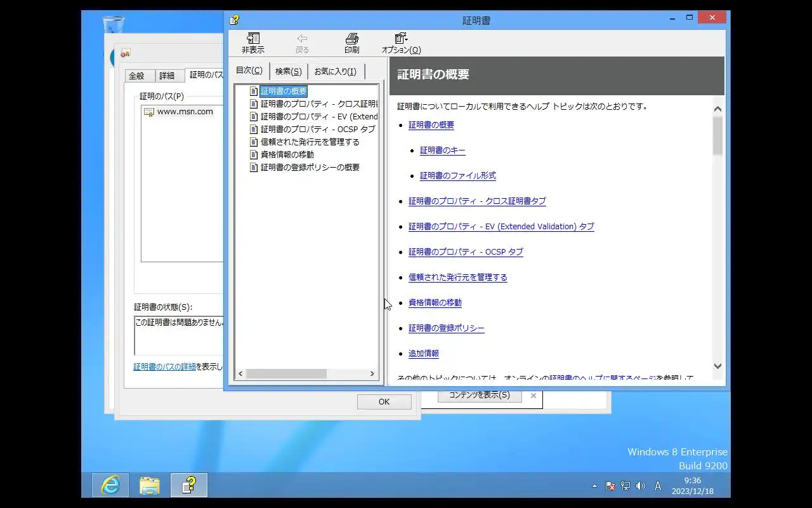812x508 pixels.
Task: Maximize the 証明書 help window
Action: pos(690,18)
